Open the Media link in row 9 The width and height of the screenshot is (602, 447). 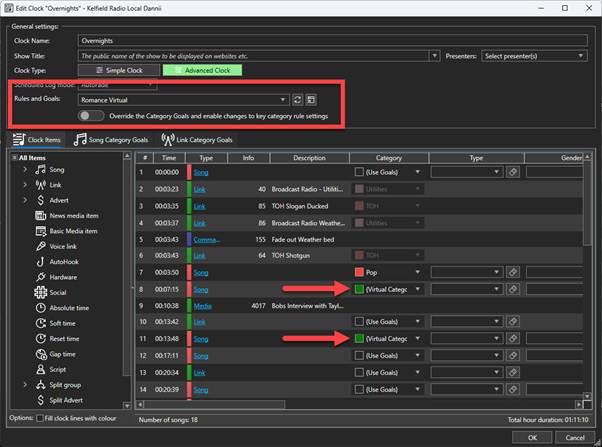202,305
